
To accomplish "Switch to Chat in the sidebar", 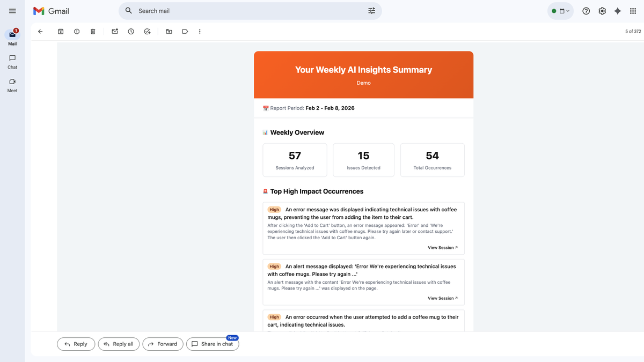I will pyautogui.click(x=12, y=61).
